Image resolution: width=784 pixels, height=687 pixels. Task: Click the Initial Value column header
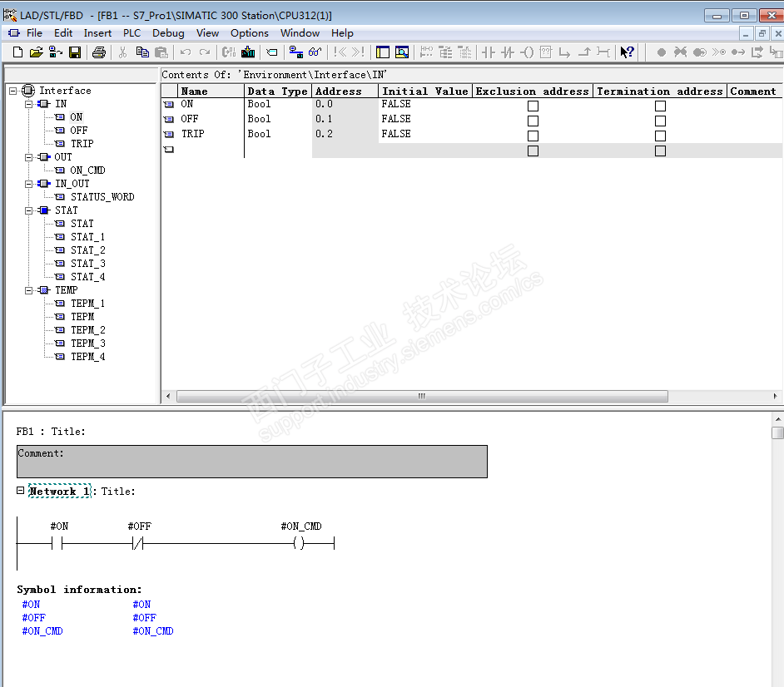point(425,91)
